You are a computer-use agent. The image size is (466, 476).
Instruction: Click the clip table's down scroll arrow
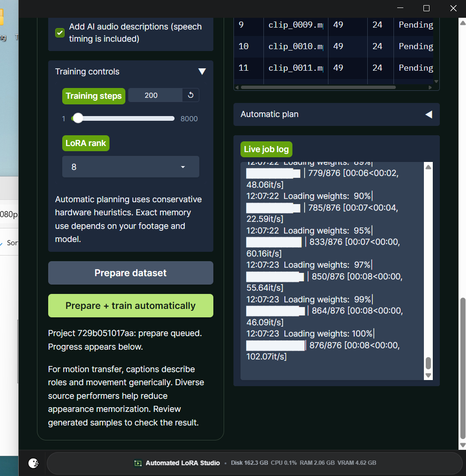click(436, 81)
